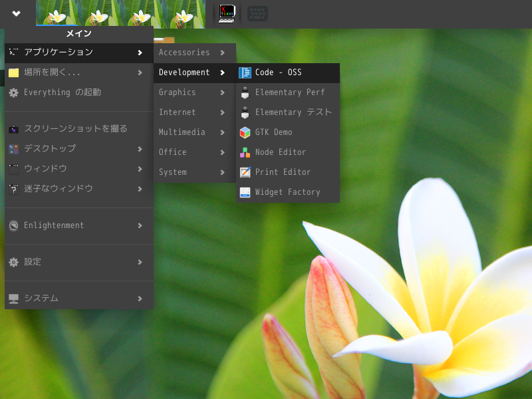This screenshot has width=532, height=399.
Task: Launch GTK Demo
Action: pos(288,132)
